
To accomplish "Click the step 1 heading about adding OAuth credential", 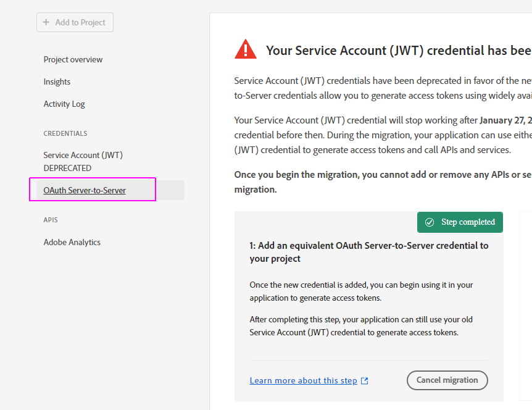I will point(368,252).
